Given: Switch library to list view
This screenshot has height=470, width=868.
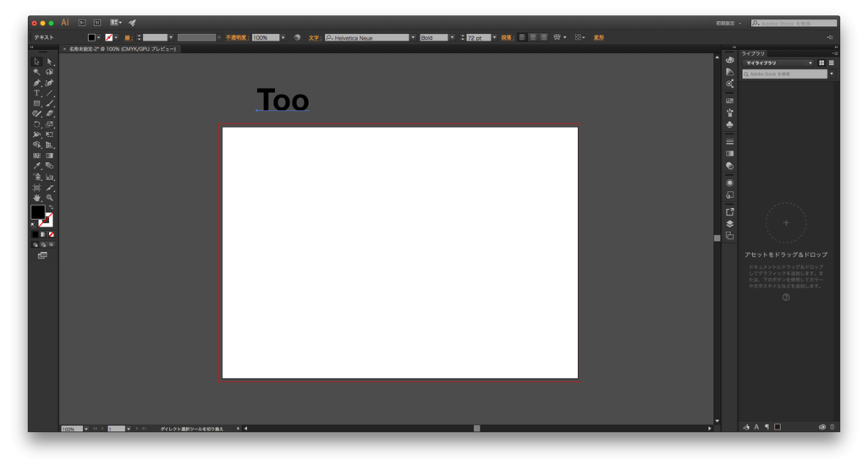Looking at the screenshot, I should tap(832, 63).
